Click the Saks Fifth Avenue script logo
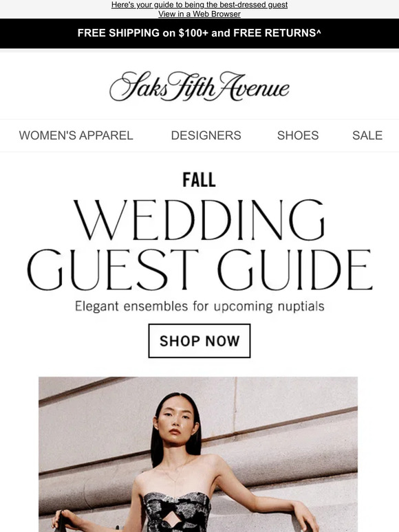The height and width of the screenshot is (532, 399). tap(199, 86)
